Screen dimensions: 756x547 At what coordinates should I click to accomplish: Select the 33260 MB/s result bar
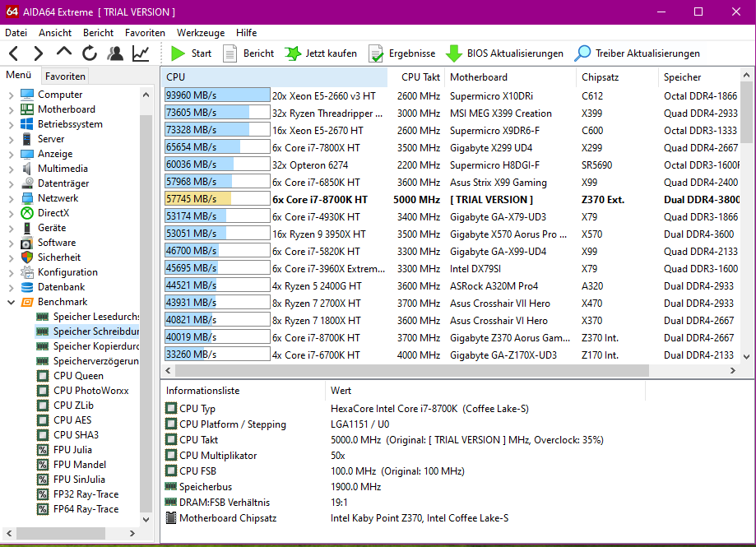pyautogui.click(x=217, y=355)
